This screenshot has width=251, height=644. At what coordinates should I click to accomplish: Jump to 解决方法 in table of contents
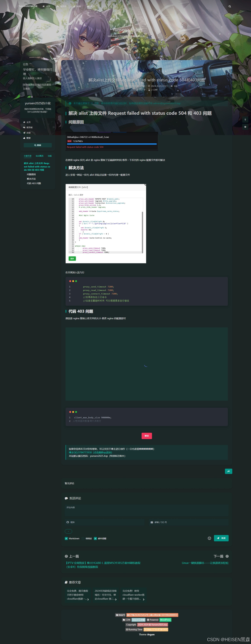(x=31, y=179)
